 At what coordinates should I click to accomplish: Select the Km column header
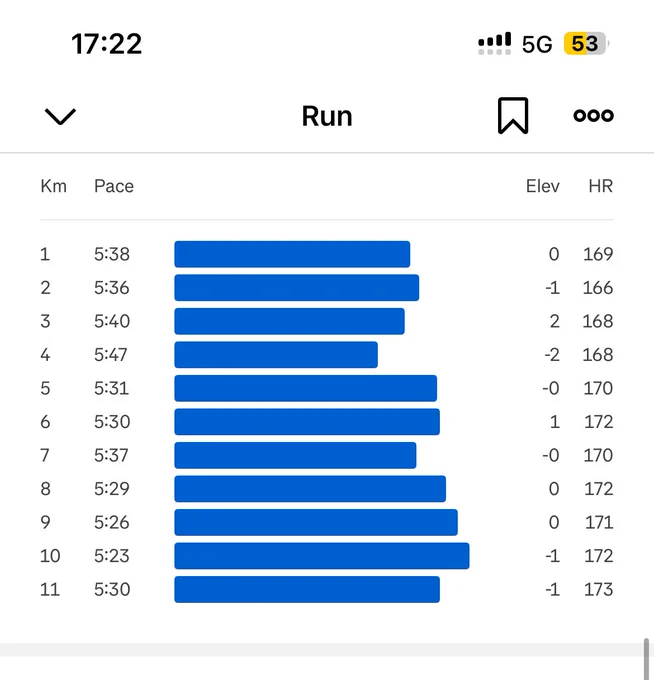pos(53,186)
